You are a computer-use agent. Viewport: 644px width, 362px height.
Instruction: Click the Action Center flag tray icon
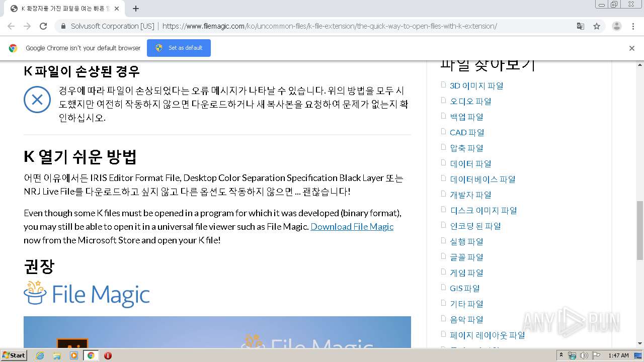(x=596, y=355)
